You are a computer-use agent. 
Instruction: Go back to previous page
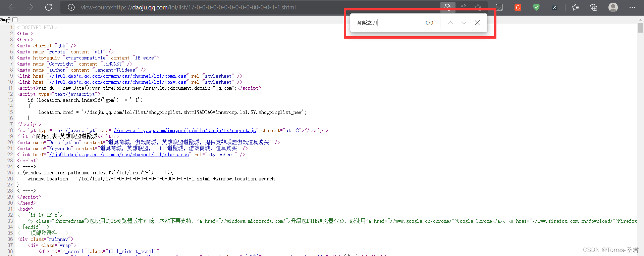(x=12, y=7)
